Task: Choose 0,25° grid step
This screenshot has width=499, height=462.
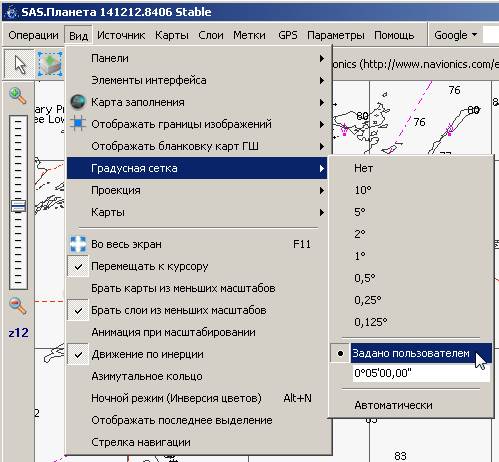Action: click(411, 300)
